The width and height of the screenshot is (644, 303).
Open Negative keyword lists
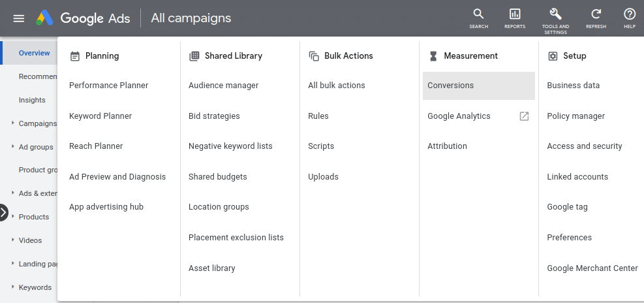point(230,146)
